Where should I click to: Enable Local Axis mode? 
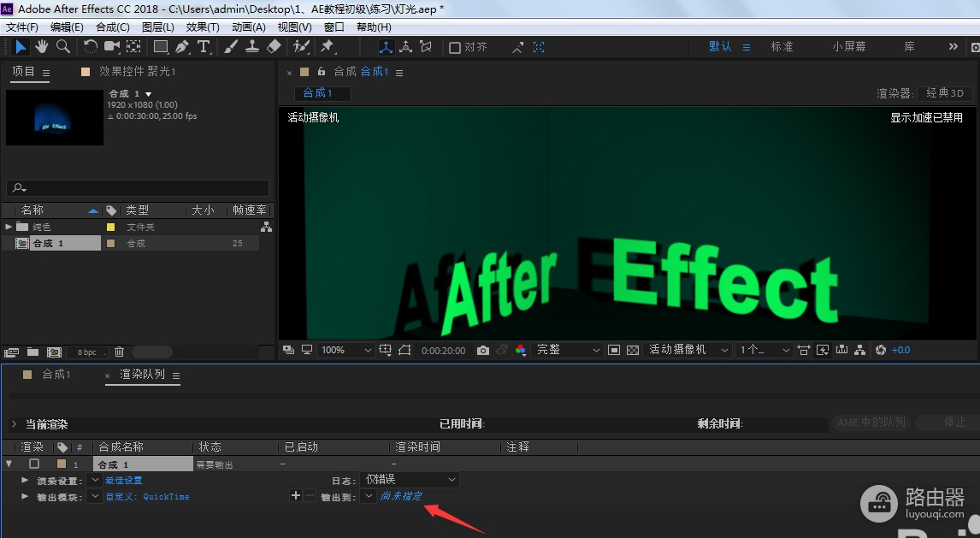click(386, 47)
